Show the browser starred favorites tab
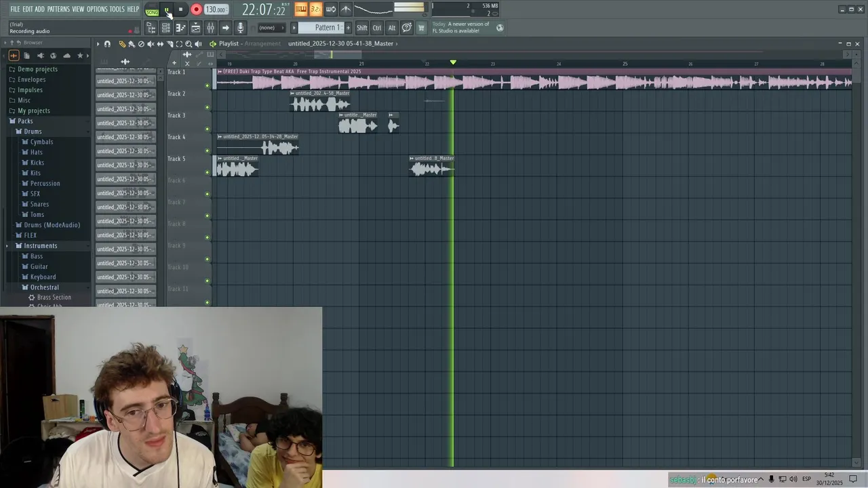The width and height of the screenshot is (868, 488). (x=80, y=56)
